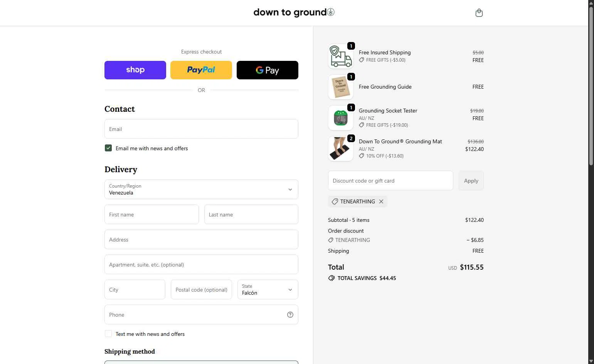Screen dimensions: 594x364
Task: Click the tag icon in TENEARTHING chip
Action: (335, 201)
